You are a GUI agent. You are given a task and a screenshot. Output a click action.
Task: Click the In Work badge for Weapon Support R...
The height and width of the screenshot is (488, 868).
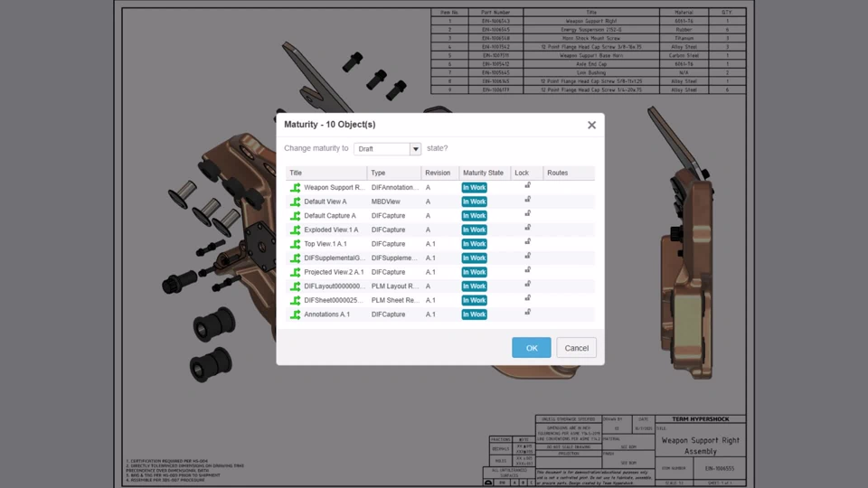pyautogui.click(x=475, y=188)
